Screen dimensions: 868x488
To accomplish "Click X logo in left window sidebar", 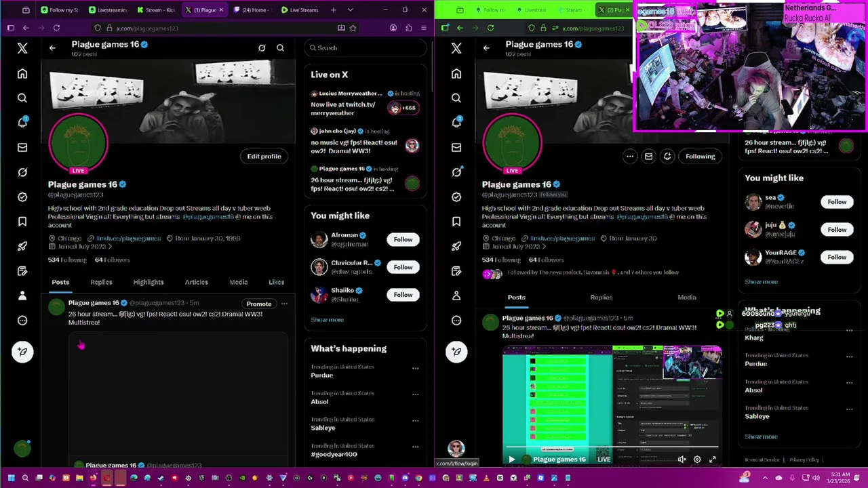I will (x=22, y=48).
